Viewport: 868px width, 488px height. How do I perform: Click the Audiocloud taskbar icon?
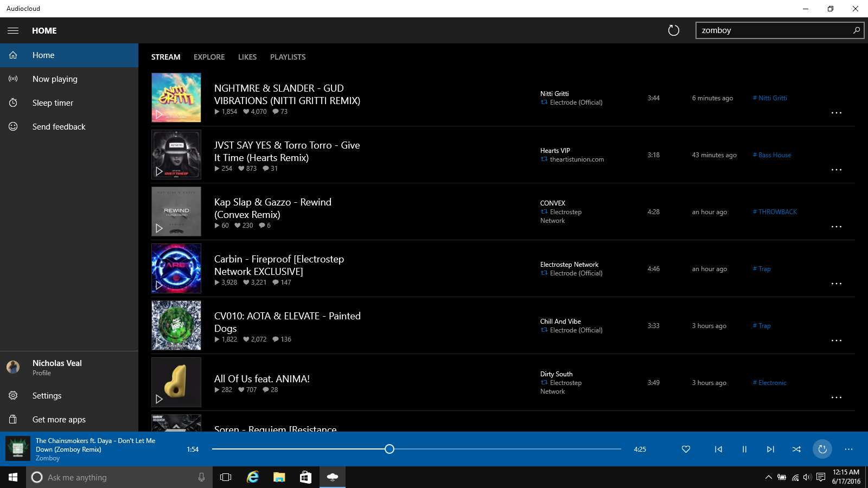332,477
